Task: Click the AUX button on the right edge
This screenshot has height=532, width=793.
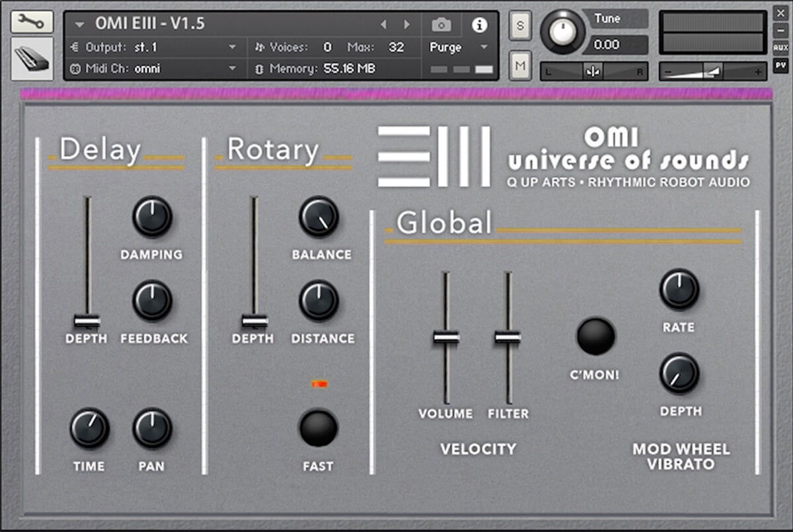Action: 780,48
